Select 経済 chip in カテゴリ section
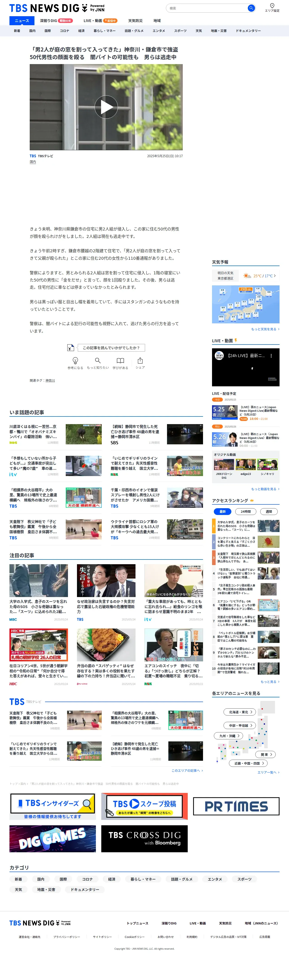Screen dimensions: 289x980 [112, 879]
